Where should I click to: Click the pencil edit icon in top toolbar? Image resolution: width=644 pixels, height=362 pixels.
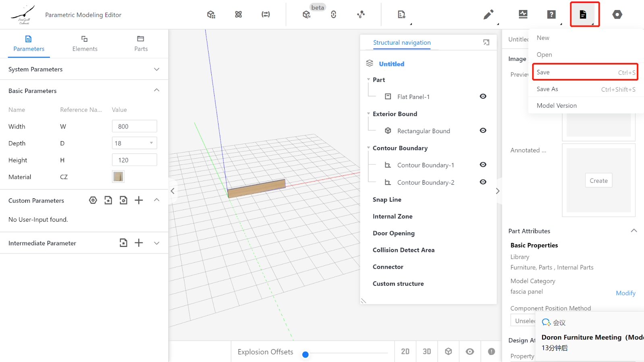coord(488,15)
